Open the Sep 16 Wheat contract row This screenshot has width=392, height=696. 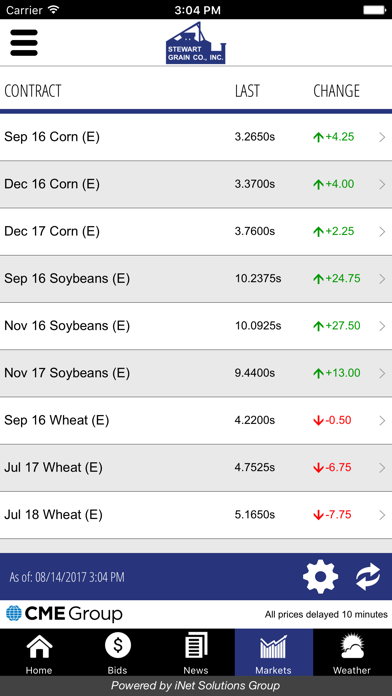(196, 420)
